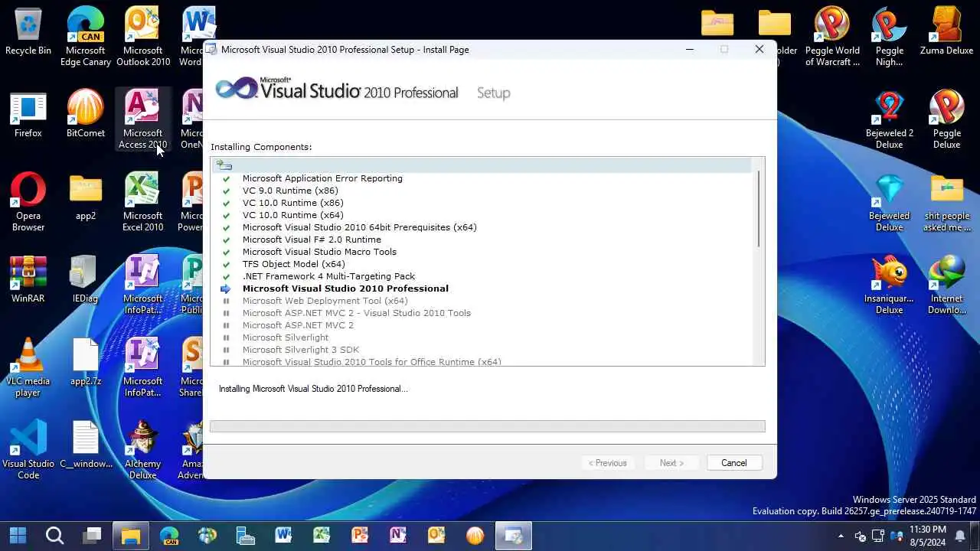Select 'Microsoft Web Deployment Tool (x64)' row
The height and width of the screenshot is (551, 980).
325,301
